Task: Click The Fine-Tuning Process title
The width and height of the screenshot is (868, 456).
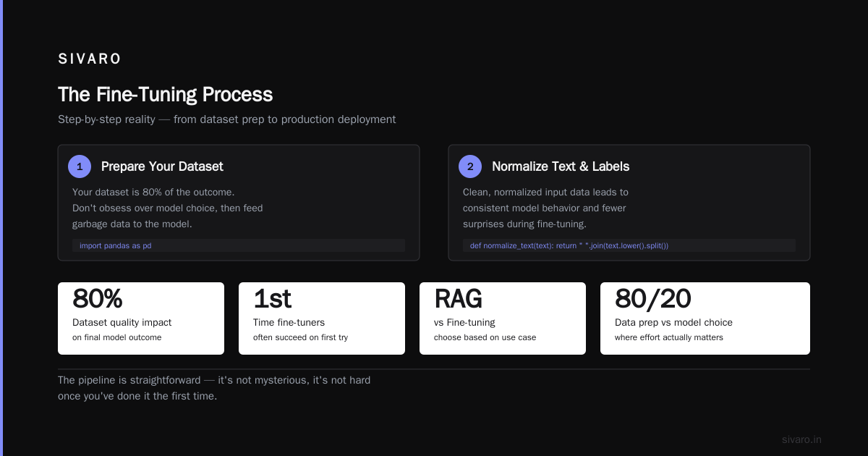Action: tap(166, 95)
